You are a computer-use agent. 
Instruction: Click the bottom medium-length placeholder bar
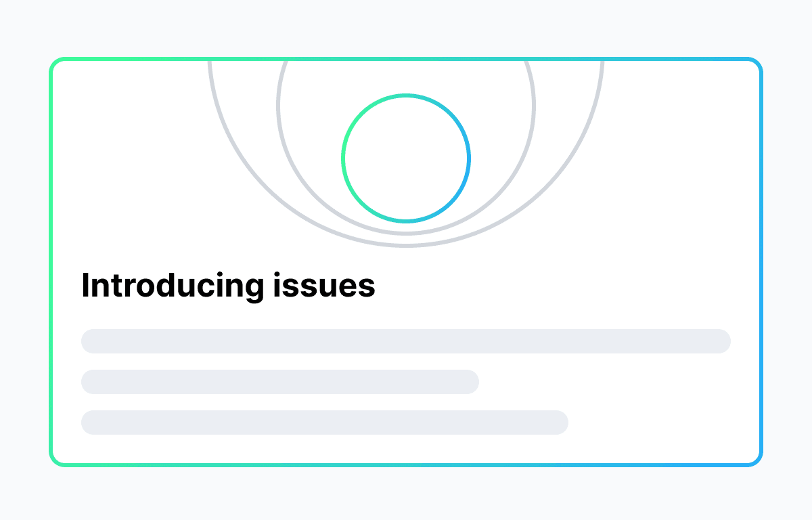[325, 422]
